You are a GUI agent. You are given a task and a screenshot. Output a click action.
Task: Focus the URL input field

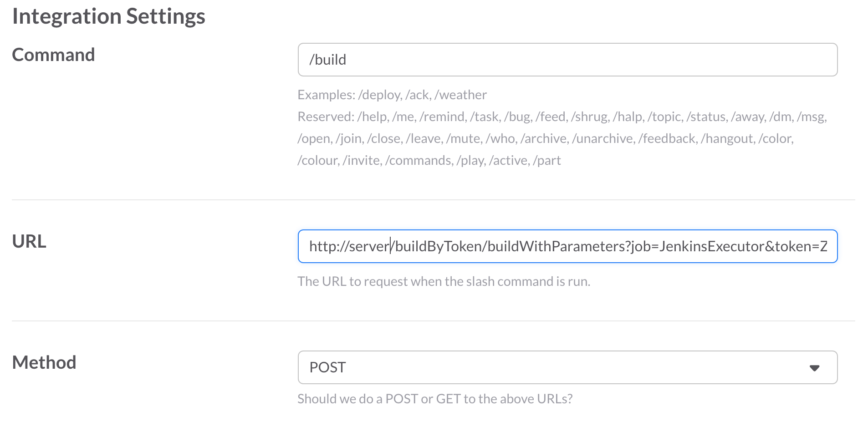click(x=567, y=246)
